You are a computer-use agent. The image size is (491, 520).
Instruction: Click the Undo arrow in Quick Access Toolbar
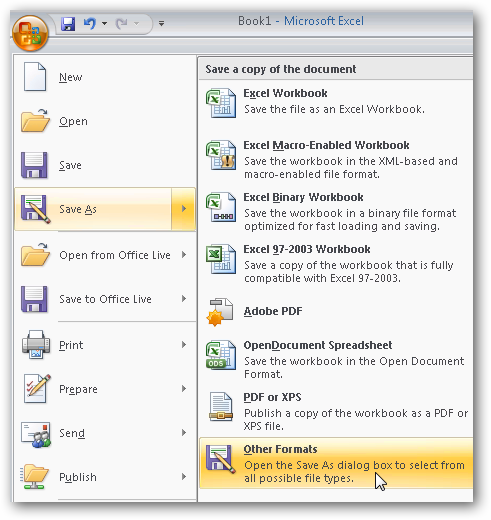click(90, 24)
